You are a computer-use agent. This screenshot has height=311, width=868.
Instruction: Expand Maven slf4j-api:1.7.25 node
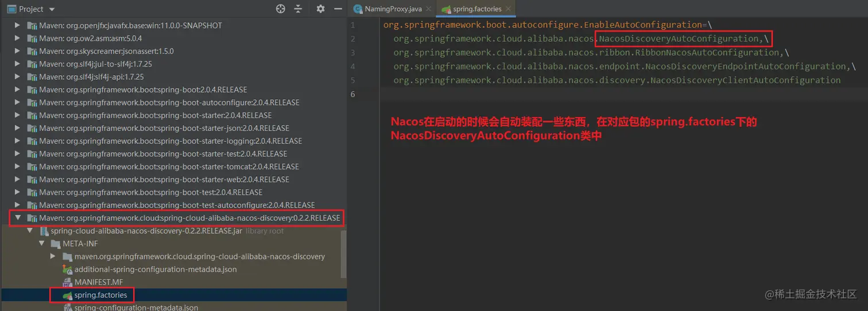coord(17,77)
